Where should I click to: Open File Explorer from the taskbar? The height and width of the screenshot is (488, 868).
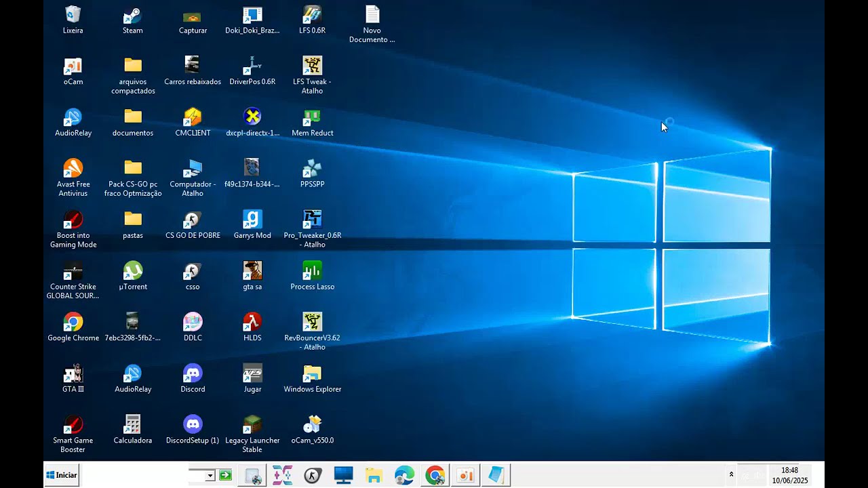tap(374, 476)
